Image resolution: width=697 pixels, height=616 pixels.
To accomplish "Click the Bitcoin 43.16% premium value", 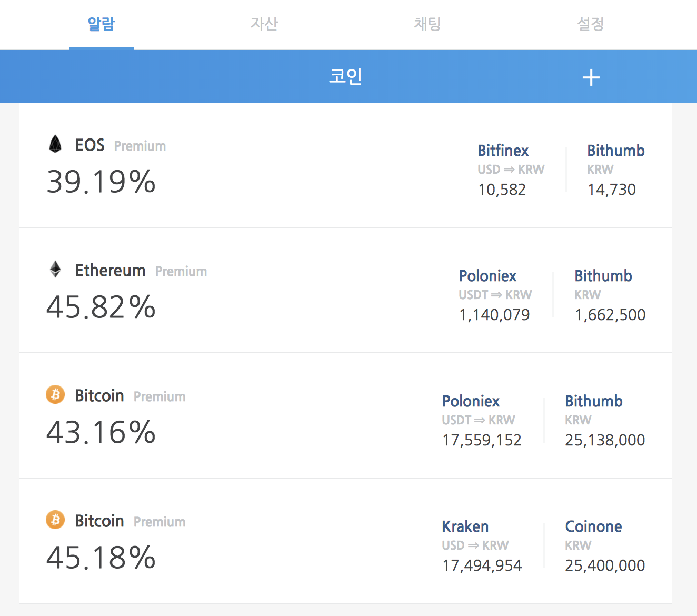I will click(x=101, y=432).
